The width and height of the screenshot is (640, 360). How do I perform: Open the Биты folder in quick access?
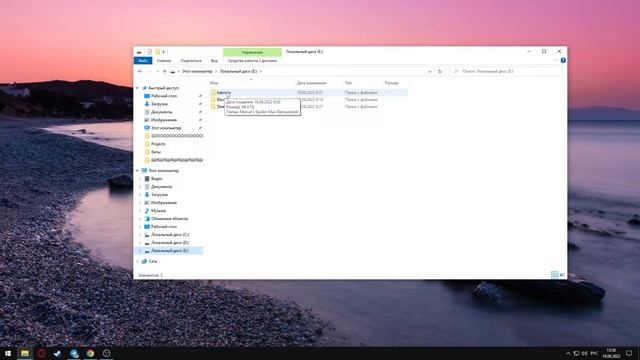pyautogui.click(x=156, y=152)
